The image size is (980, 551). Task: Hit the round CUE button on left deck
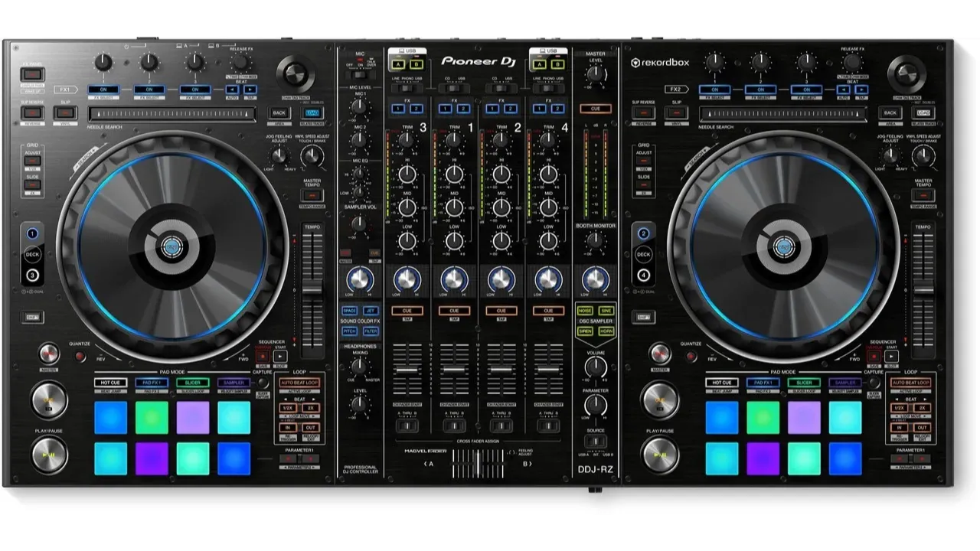point(49,400)
